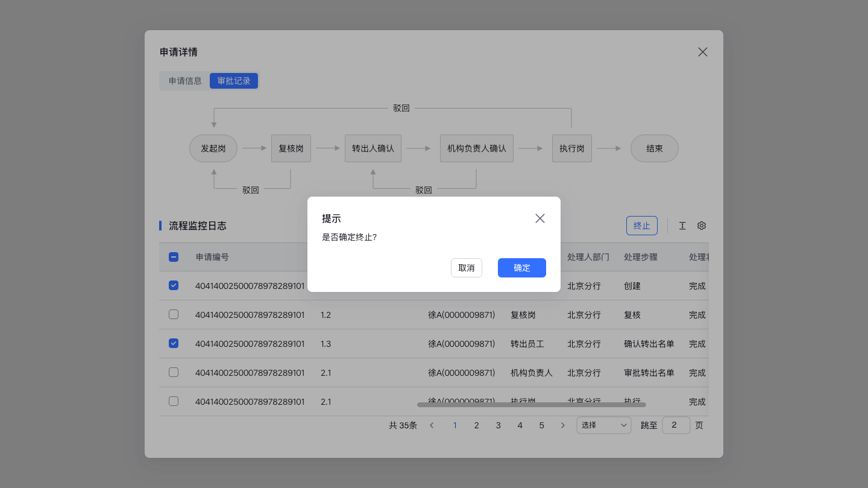Click the 处理步骤 column header

point(641,257)
